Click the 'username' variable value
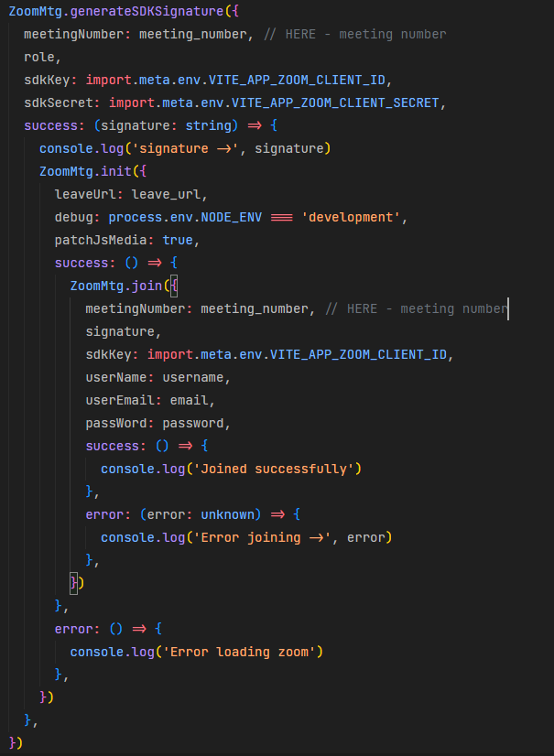Screen dimensions: 554x756 [193, 377]
